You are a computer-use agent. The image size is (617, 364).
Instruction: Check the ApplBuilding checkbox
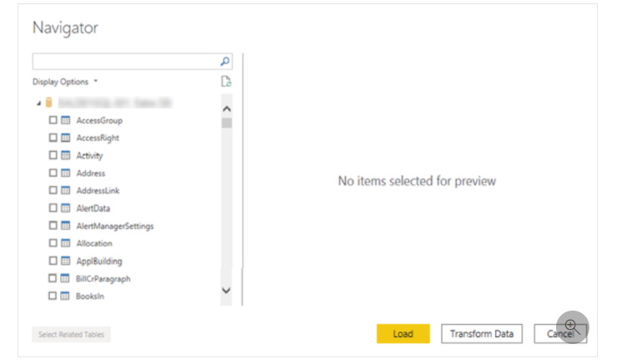click(x=53, y=260)
